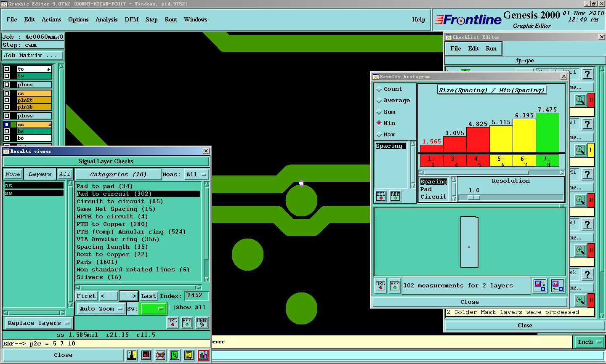Click the Index input field
The width and height of the screenshot is (606, 364).
tap(197, 296)
